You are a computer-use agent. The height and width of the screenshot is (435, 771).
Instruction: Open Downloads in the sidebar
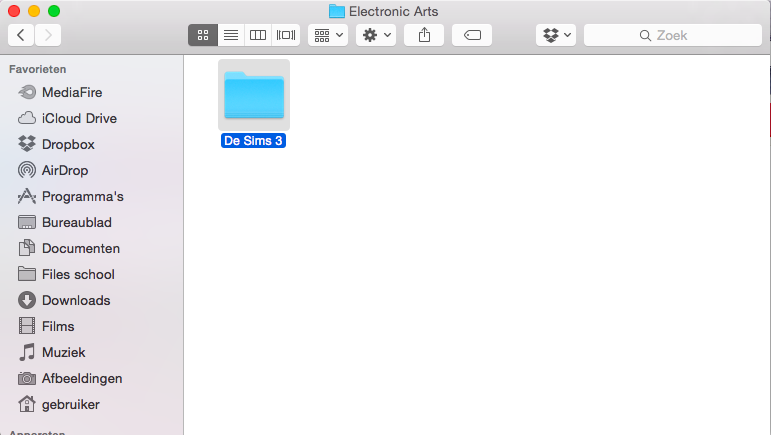64,301
